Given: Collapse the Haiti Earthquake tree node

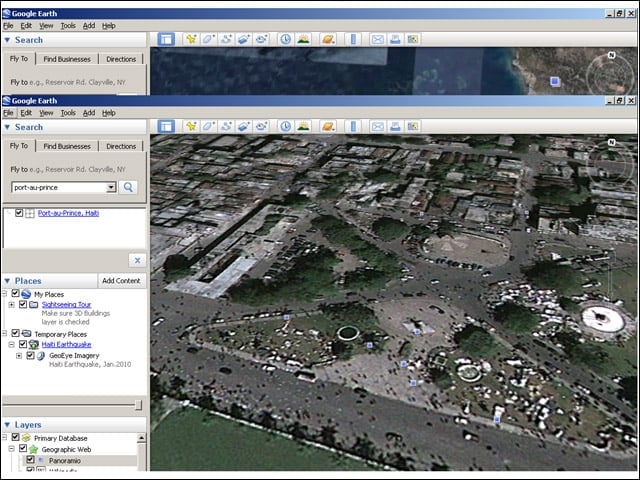Looking at the screenshot, I should point(11,344).
